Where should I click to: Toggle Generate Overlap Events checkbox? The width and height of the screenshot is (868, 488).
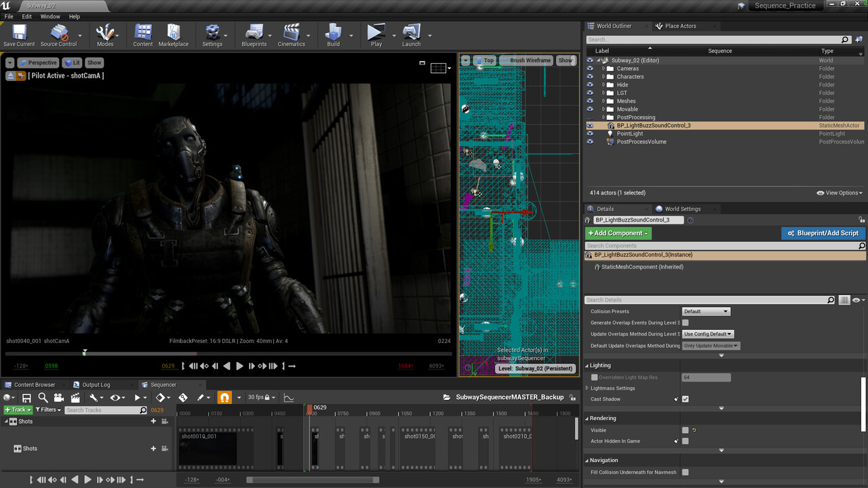coord(685,323)
